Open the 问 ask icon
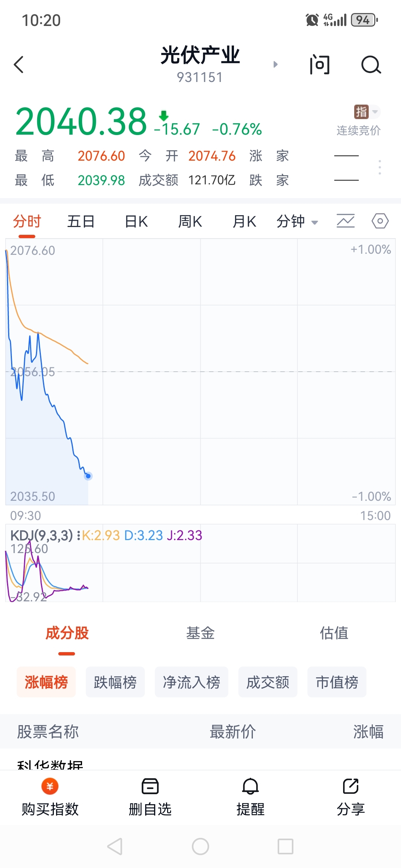The height and width of the screenshot is (868, 401). click(x=320, y=65)
